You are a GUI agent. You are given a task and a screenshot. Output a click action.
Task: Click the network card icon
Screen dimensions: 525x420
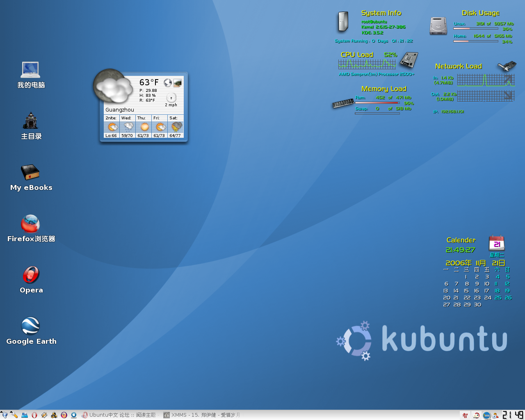(507, 66)
